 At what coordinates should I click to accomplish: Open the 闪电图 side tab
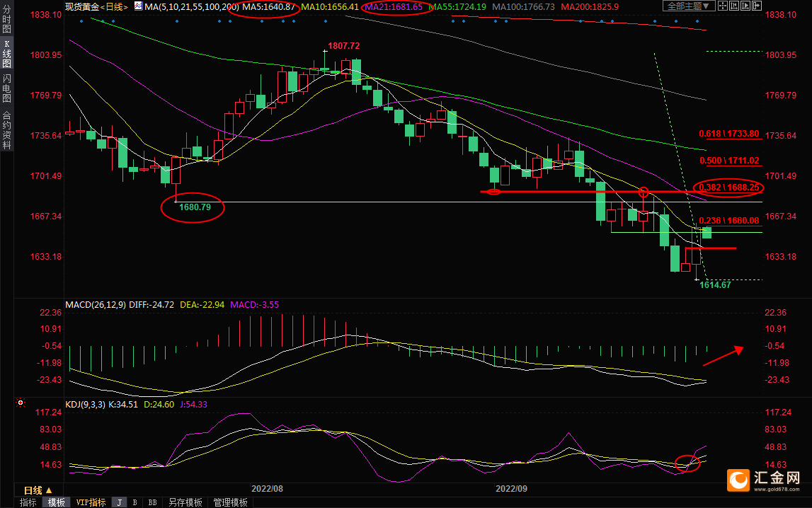point(6,89)
